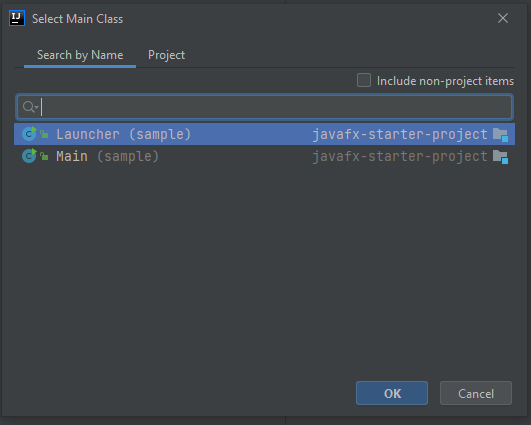Click the IntelliJ IDEA logo in title bar
Image resolution: width=531 pixels, height=425 pixels.
17,18
